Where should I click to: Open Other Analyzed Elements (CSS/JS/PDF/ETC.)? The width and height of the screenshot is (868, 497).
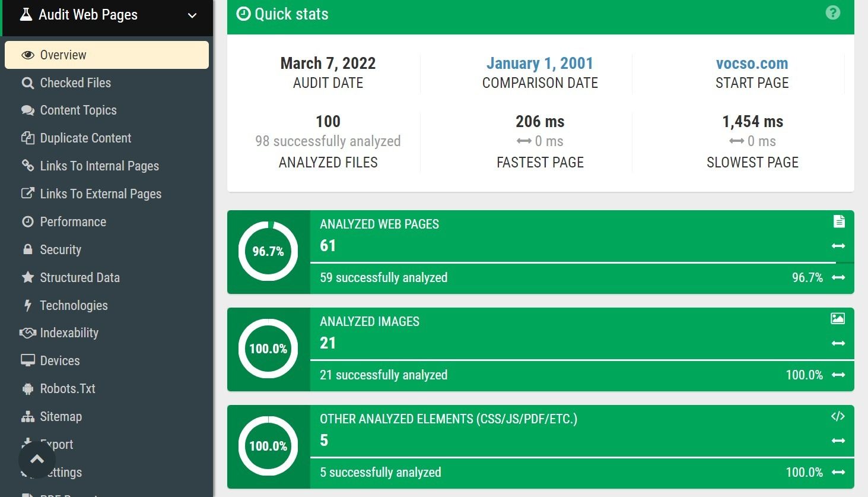coord(449,419)
